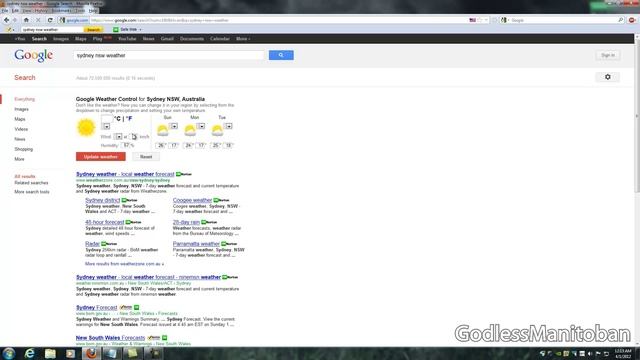This screenshot has height=360, width=640.
Task: Go to the browser Home page icon
Action: [x=26, y=20]
